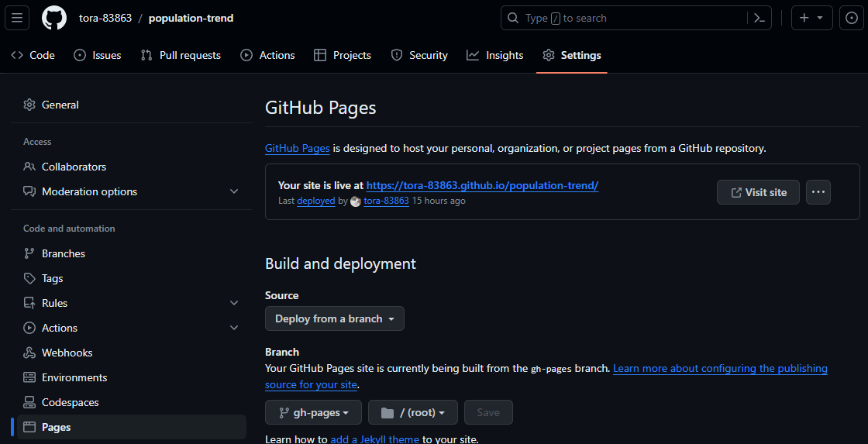Screen dimensions: 868x444
Task: Open Branches settings
Action: pos(132,253)
